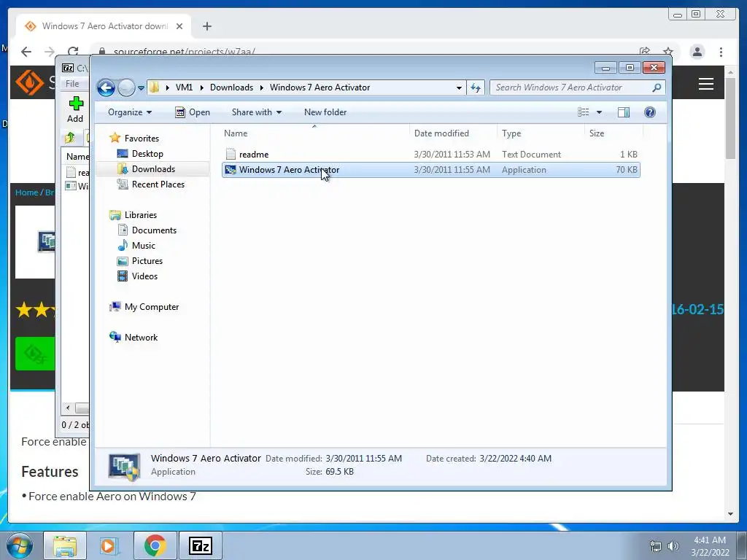Open the Music library
This screenshot has height=560, width=747.
click(144, 246)
